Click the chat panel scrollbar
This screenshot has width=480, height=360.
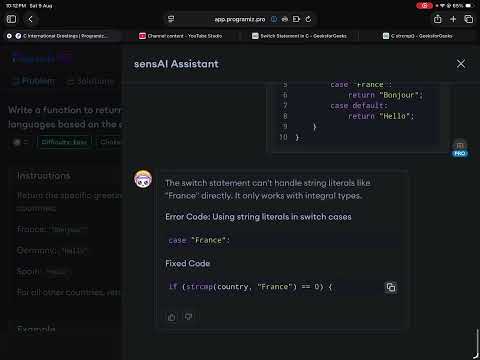[477, 344]
